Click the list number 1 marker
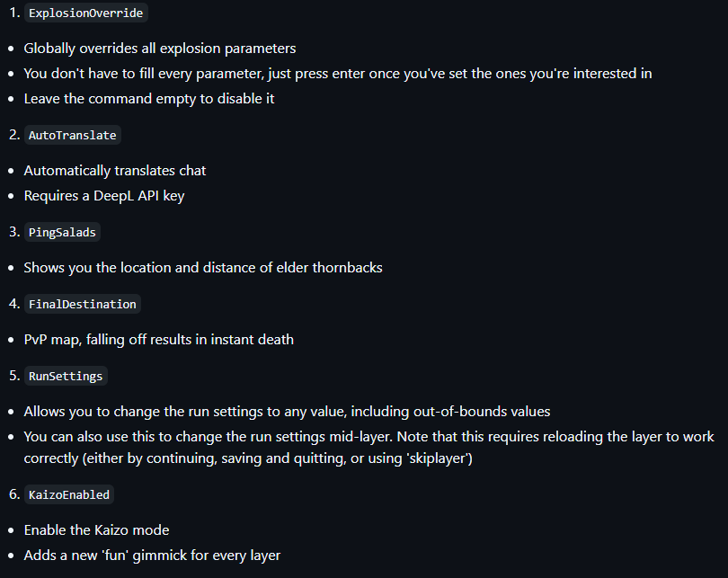 (14, 13)
